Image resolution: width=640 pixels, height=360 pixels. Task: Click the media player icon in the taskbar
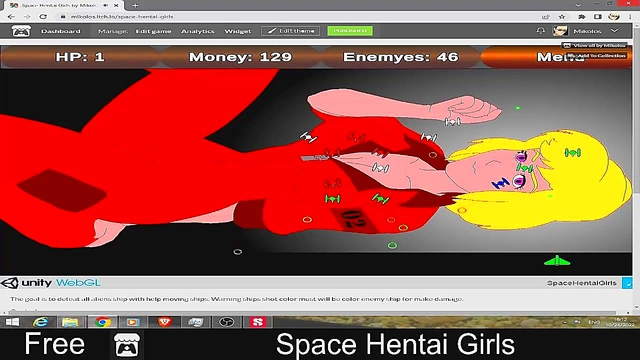[133, 322]
